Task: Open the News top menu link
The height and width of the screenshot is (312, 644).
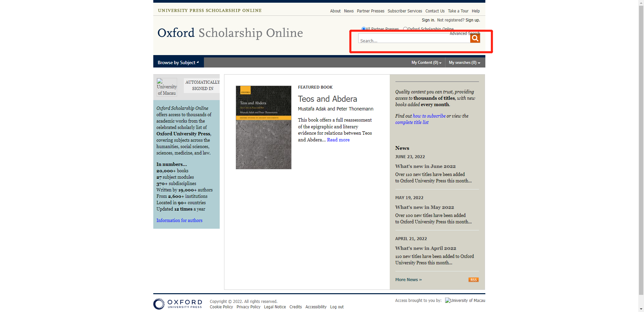Action: [x=349, y=11]
